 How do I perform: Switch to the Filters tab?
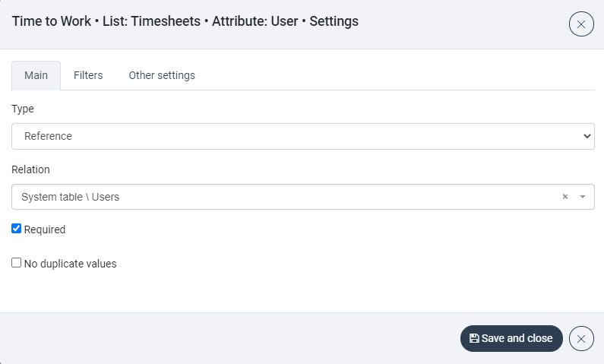pos(88,75)
